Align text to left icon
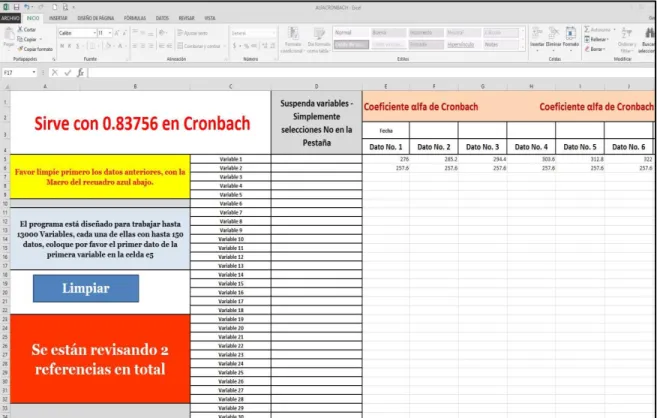The height and width of the screenshot is (418, 657). (135, 46)
